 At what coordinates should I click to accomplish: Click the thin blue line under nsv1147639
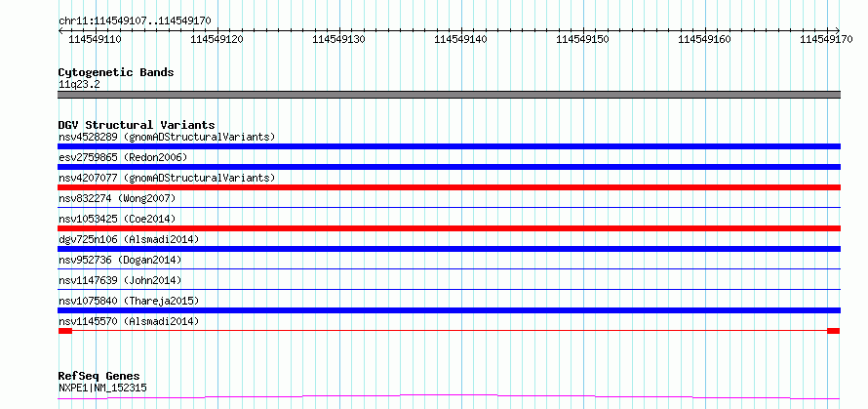[449, 289]
